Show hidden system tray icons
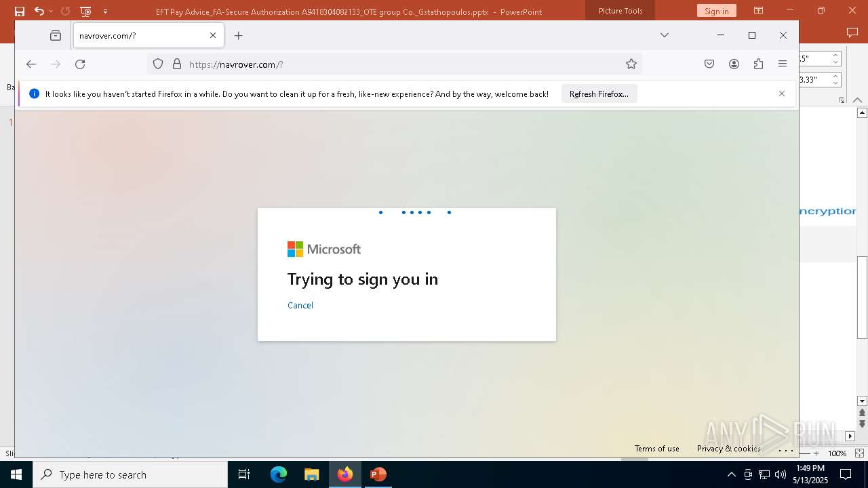This screenshot has height=488, width=868. coord(731,474)
